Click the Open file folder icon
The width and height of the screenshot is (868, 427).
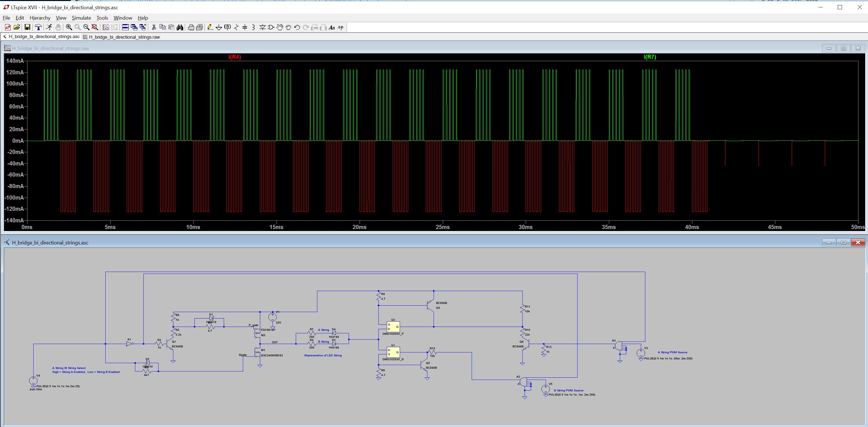[x=17, y=27]
